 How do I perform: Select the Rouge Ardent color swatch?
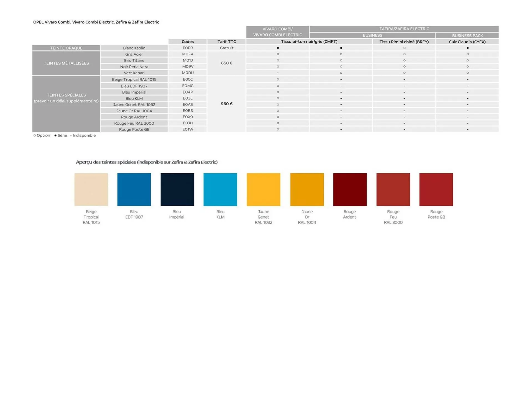pos(350,189)
